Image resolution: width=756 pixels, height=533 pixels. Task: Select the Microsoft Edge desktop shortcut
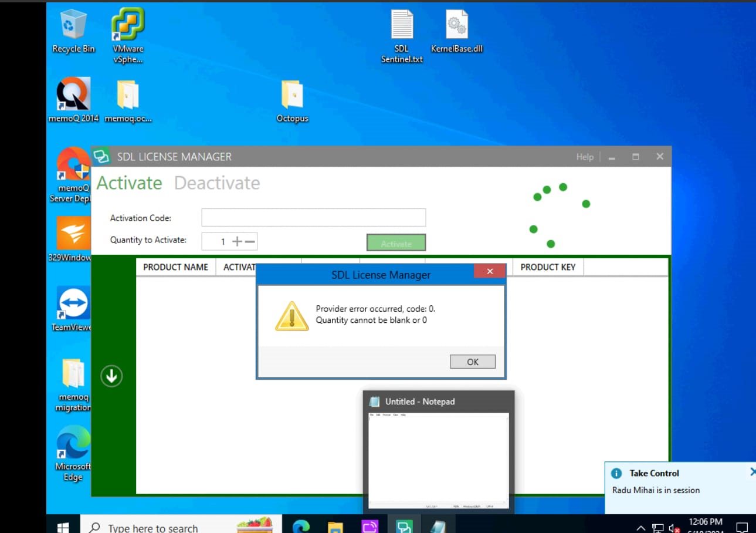point(73,453)
